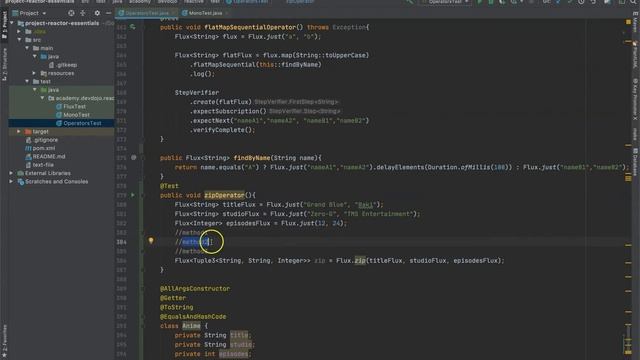The width and height of the screenshot is (640, 360).
Task: Click the Show History clock icon
Action: coord(581,2)
